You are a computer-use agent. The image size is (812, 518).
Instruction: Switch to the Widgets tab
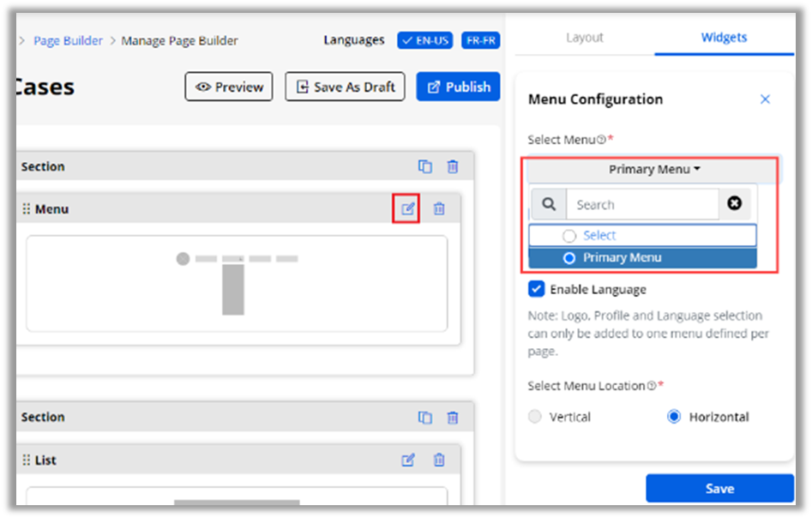tap(724, 38)
